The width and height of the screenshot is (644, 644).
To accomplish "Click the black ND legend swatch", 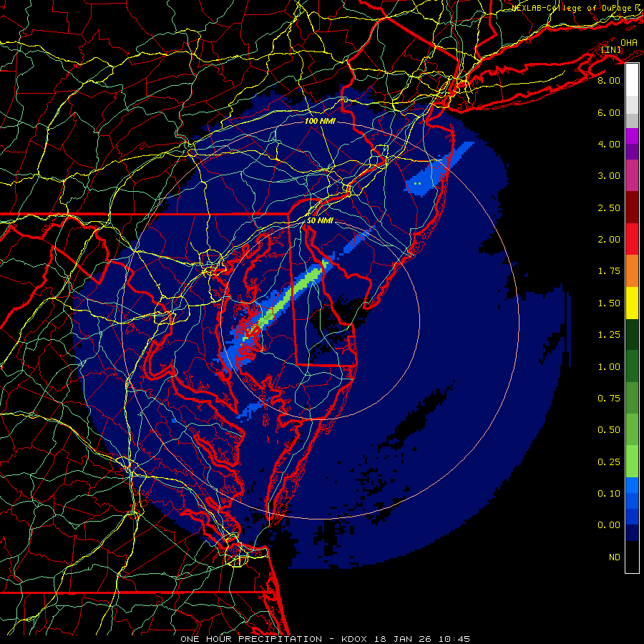I will 632,557.
